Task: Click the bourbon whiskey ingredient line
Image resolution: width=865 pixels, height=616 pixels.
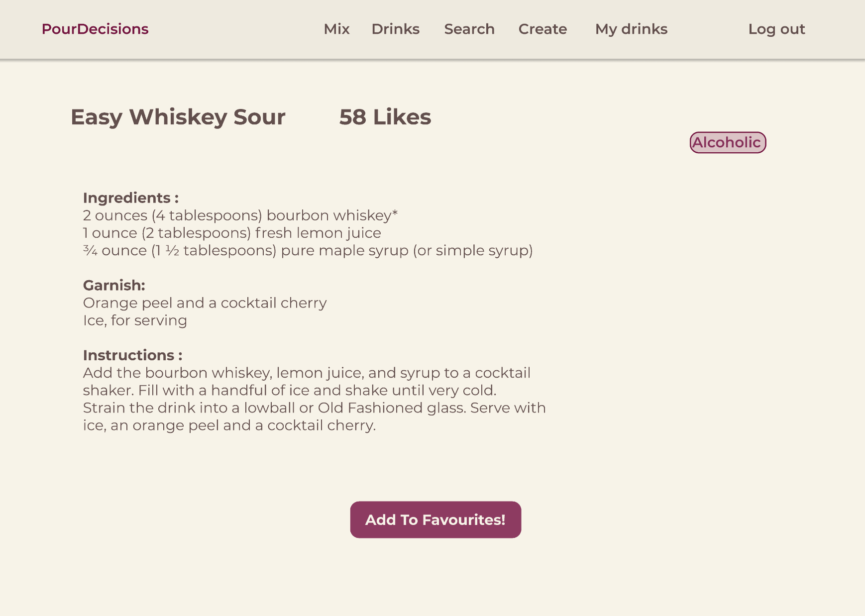Action: tap(240, 215)
